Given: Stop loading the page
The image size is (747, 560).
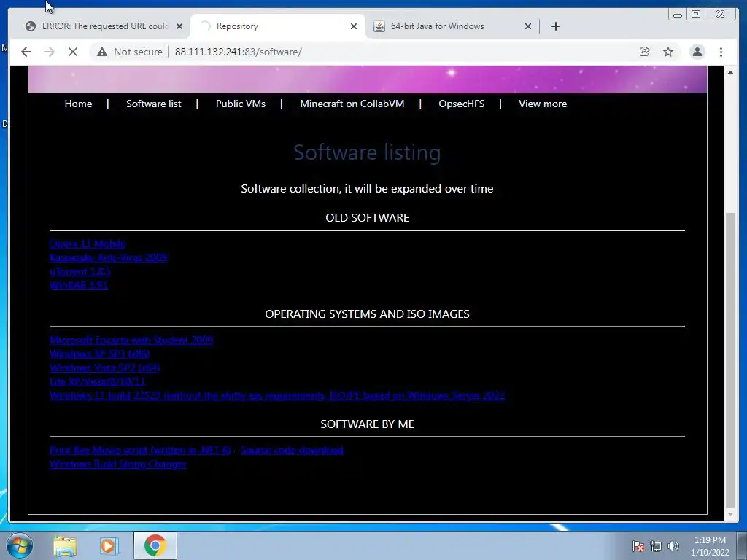Looking at the screenshot, I should pos(73,52).
